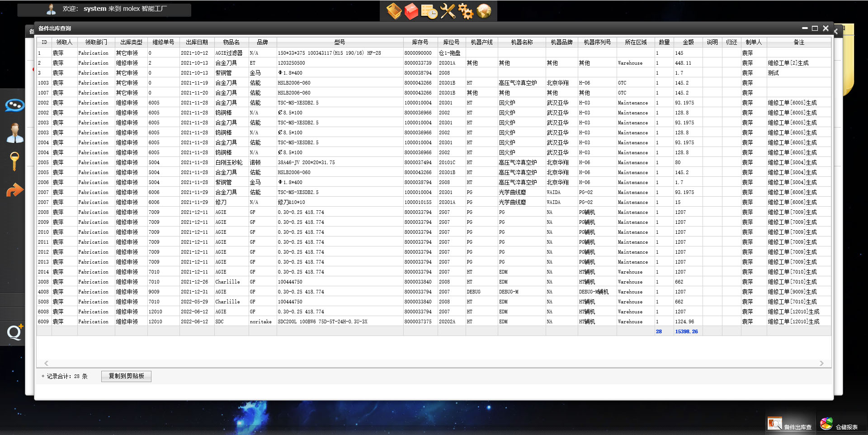Image resolution: width=868 pixels, height=435 pixels.
Task: Select the wrench and screwdriver maintenance icon
Action: [x=448, y=11]
